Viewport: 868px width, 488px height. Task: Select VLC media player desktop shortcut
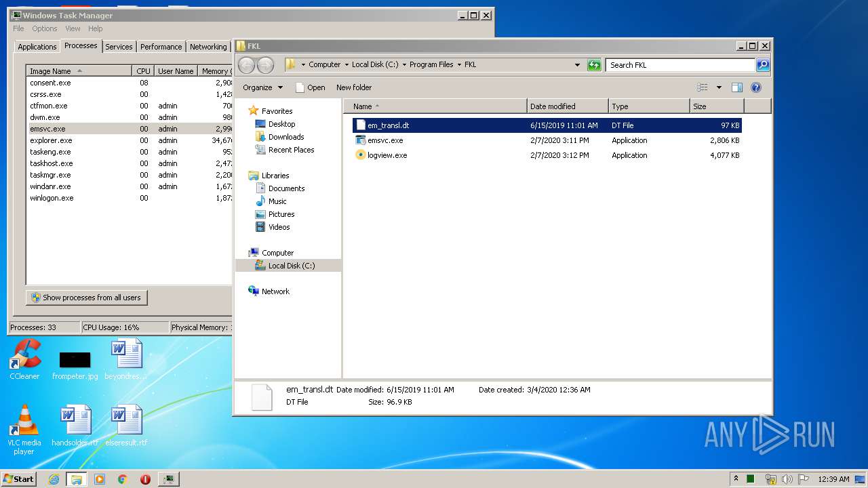click(24, 430)
